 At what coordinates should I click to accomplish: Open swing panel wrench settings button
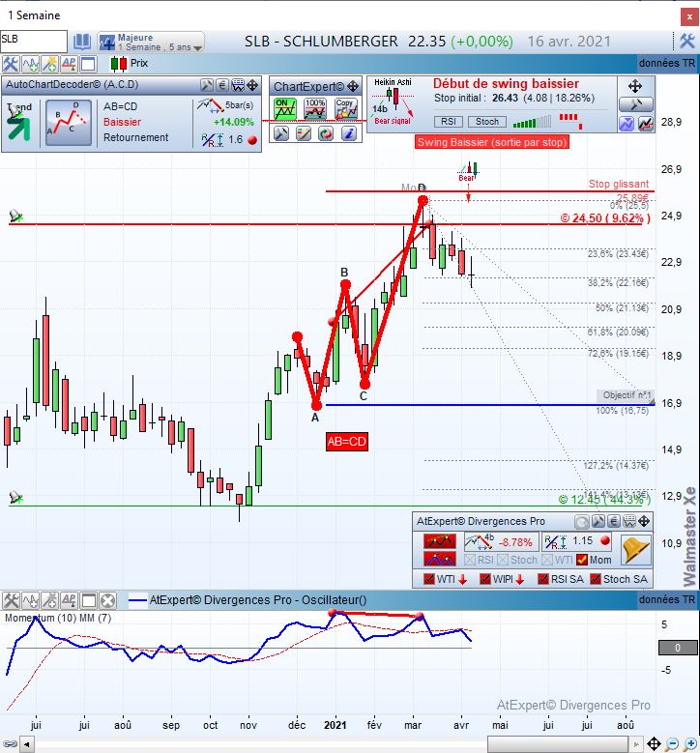pyautogui.click(x=635, y=104)
